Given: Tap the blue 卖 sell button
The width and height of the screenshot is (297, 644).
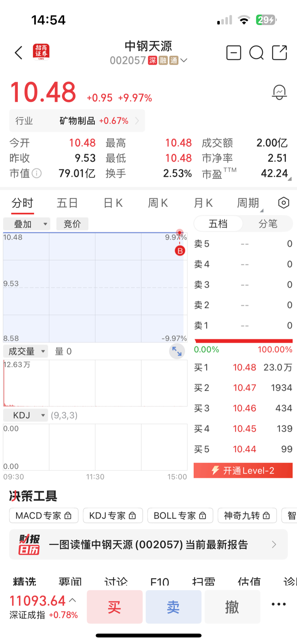Looking at the screenshot, I should [173, 607].
